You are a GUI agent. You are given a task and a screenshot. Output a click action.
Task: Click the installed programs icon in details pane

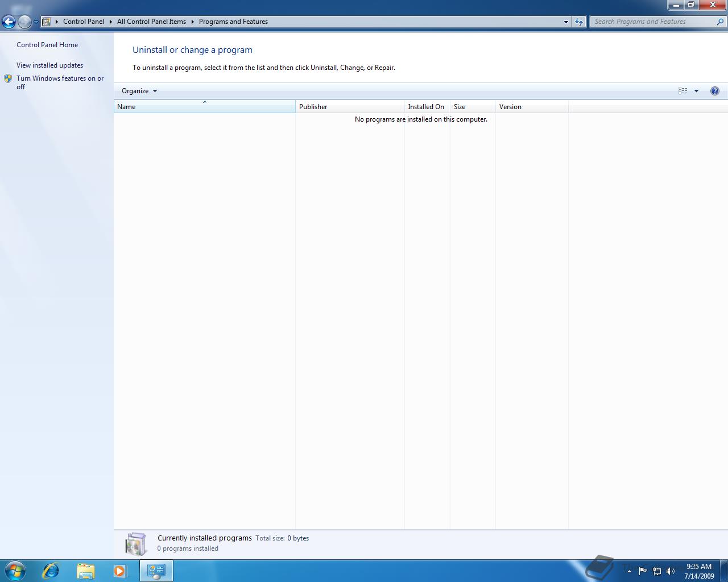click(x=136, y=544)
